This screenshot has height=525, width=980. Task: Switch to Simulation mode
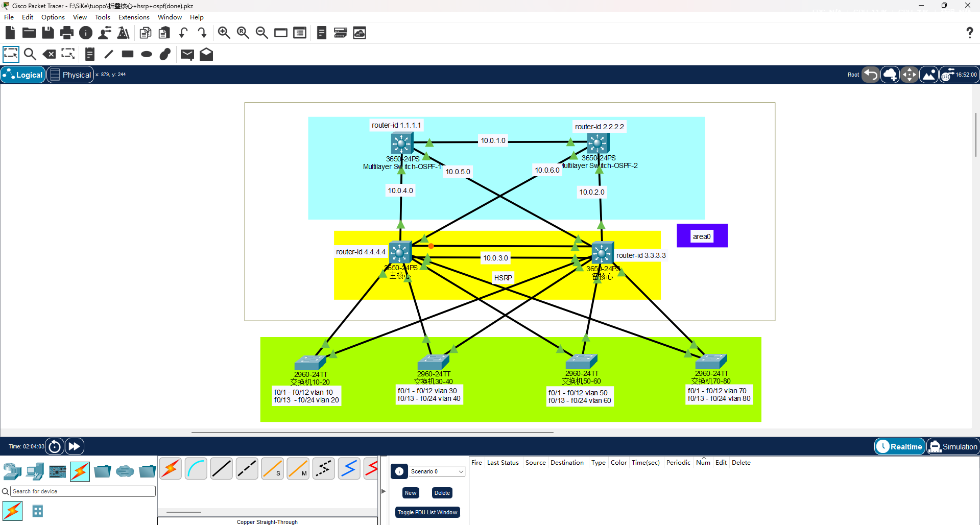[x=953, y=447]
